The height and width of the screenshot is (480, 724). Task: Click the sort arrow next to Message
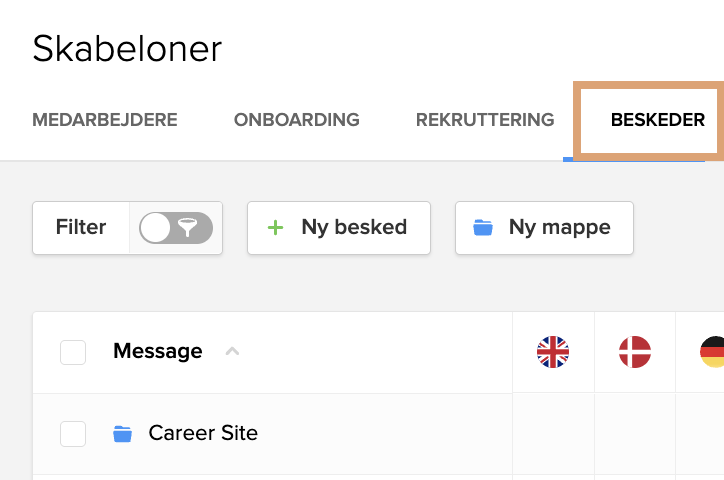click(232, 352)
